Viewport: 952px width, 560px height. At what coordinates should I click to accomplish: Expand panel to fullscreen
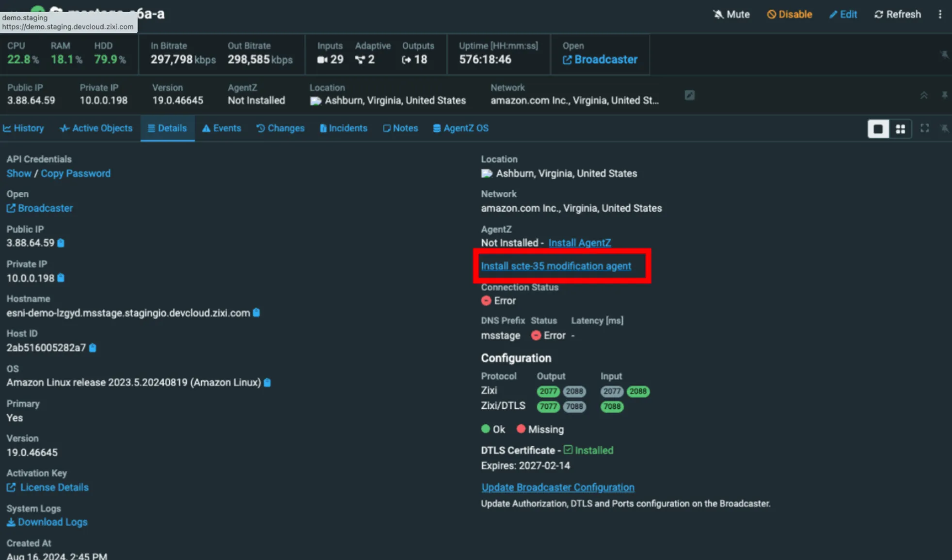click(x=924, y=128)
